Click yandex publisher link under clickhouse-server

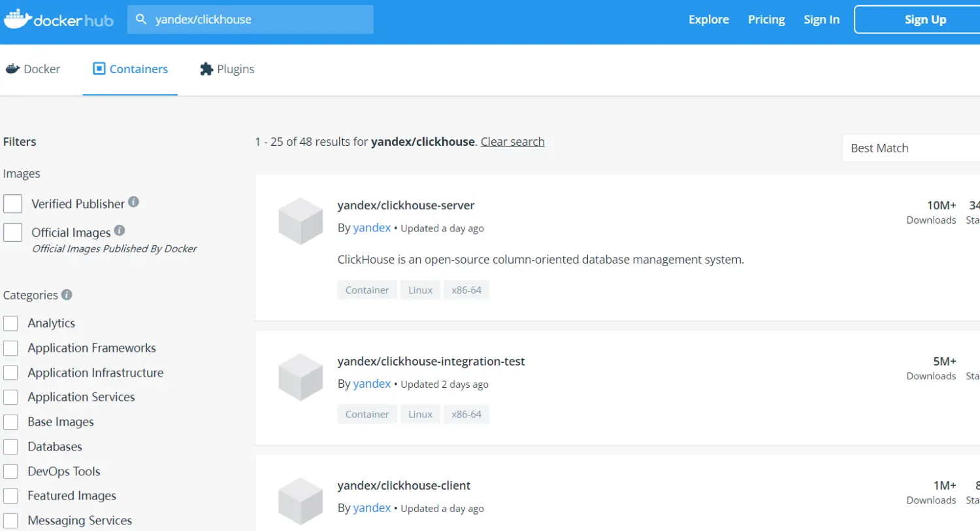coord(372,228)
